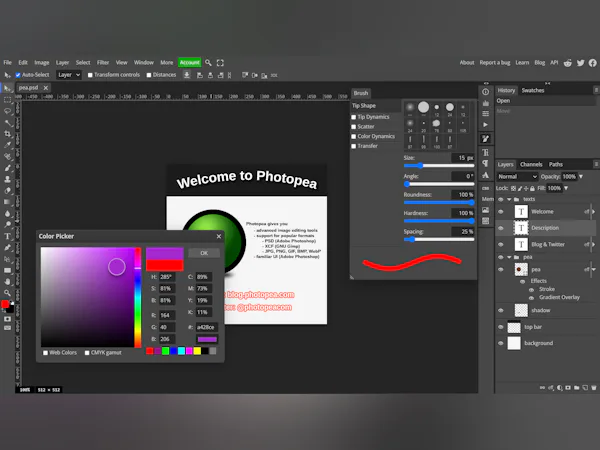The height and width of the screenshot is (450, 600).
Task: Click the brush Size slider
Action: (x=439, y=166)
